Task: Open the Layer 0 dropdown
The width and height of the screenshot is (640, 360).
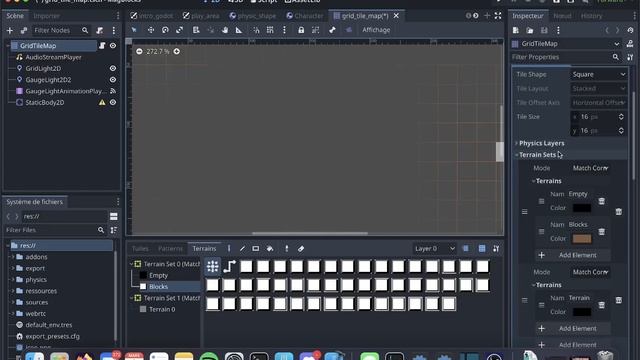Action: [x=435, y=249]
